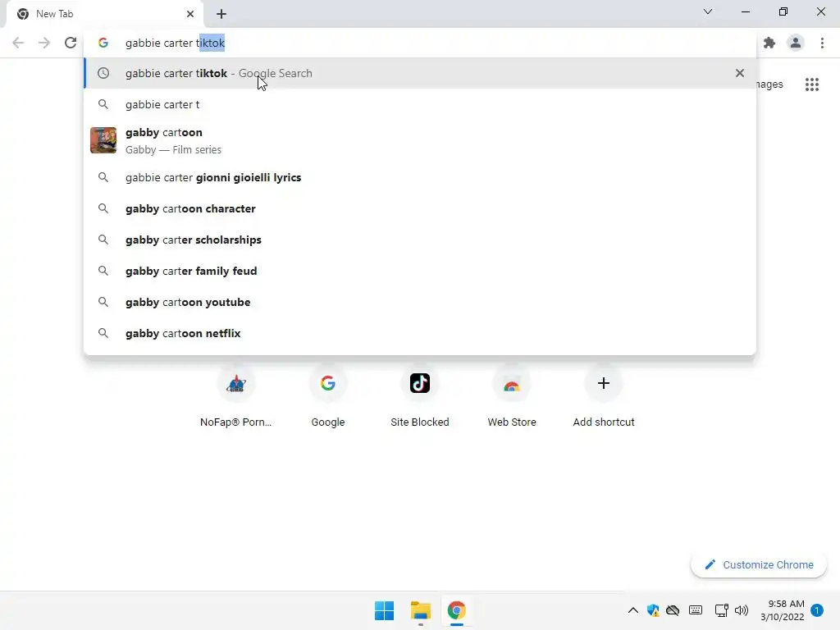Screen dimensions: 840x630
Task: Open the Extensions puzzle icon
Action: tap(769, 43)
